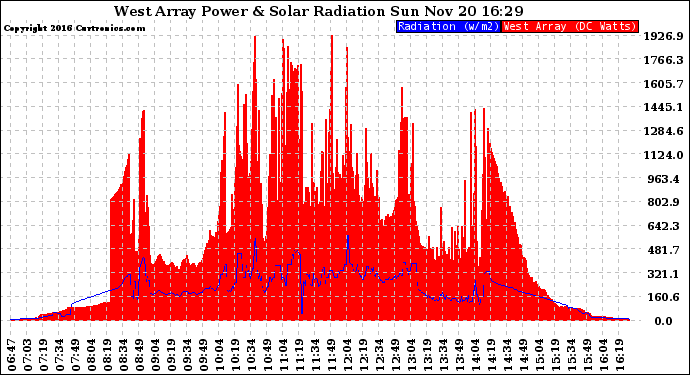This screenshot has width=690, height=375.
Task: Click the 09:49 time label
Action: point(203,355)
